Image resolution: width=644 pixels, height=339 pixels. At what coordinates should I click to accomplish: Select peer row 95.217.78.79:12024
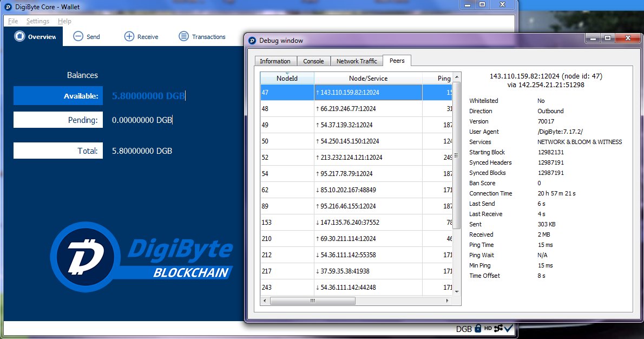point(357,173)
